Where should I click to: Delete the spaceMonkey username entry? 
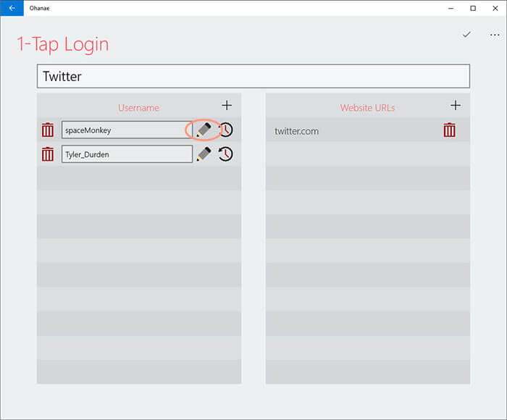[48, 130]
